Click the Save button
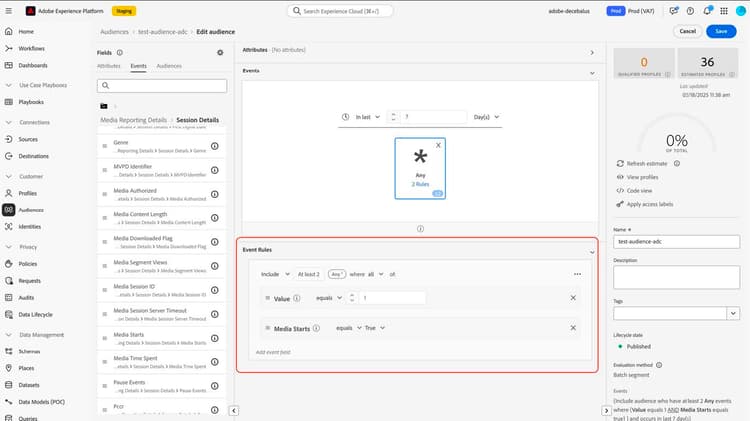This screenshot has height=421, width=750. pyautogui.click(x=721, y=31)
